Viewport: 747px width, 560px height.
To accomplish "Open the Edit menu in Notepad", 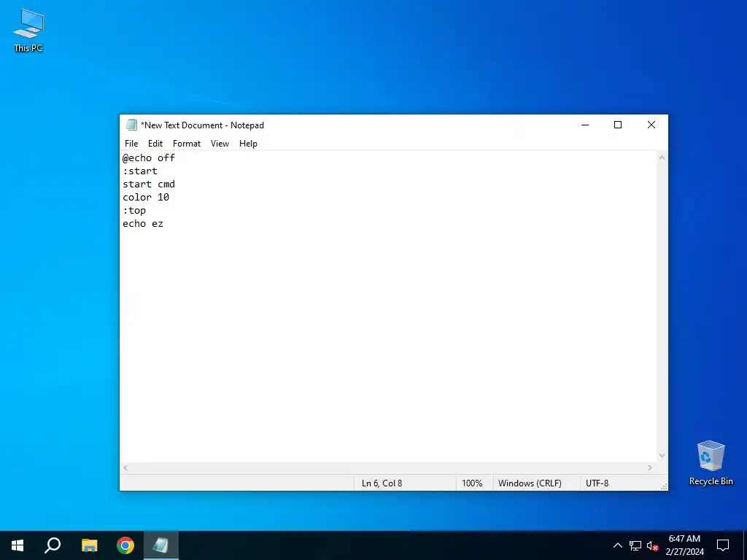I will [x=155, y=144].
